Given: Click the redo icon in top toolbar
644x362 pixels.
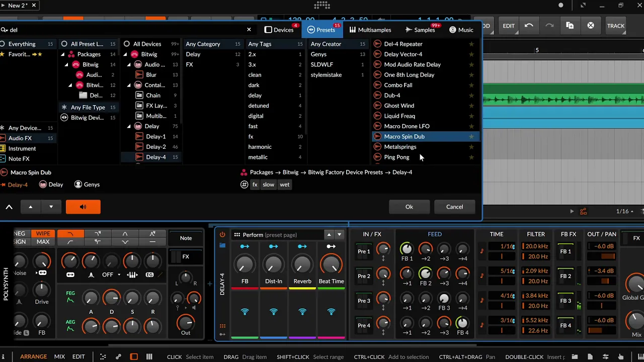Looking at the screenshot, I should pos(549,26).
